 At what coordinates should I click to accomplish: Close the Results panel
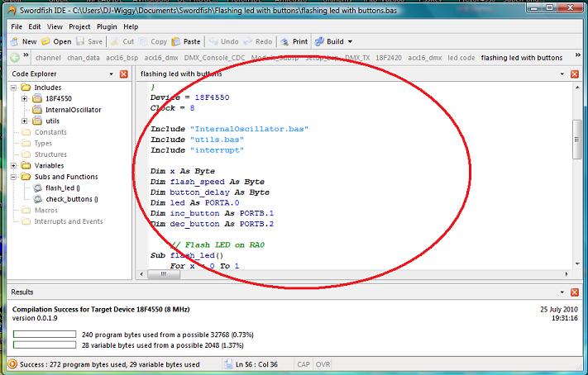tap(575, 292)
